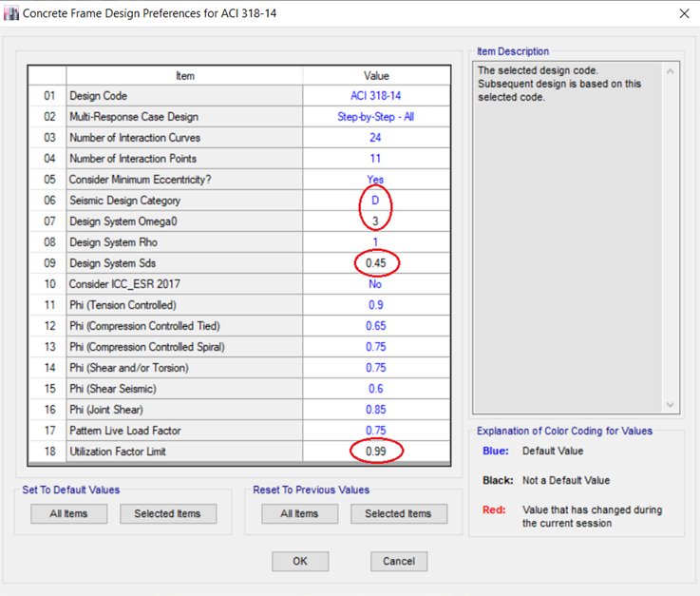The width and height of the screenshot is (700, 596).
Task: Close the Concrete Frame Design Preferences dialog
Action: coord(684,13)
